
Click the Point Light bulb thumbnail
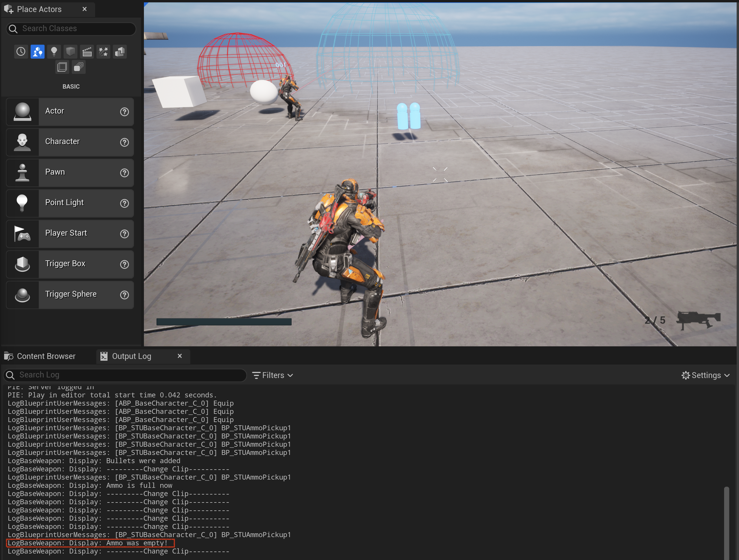coord(22,203)
